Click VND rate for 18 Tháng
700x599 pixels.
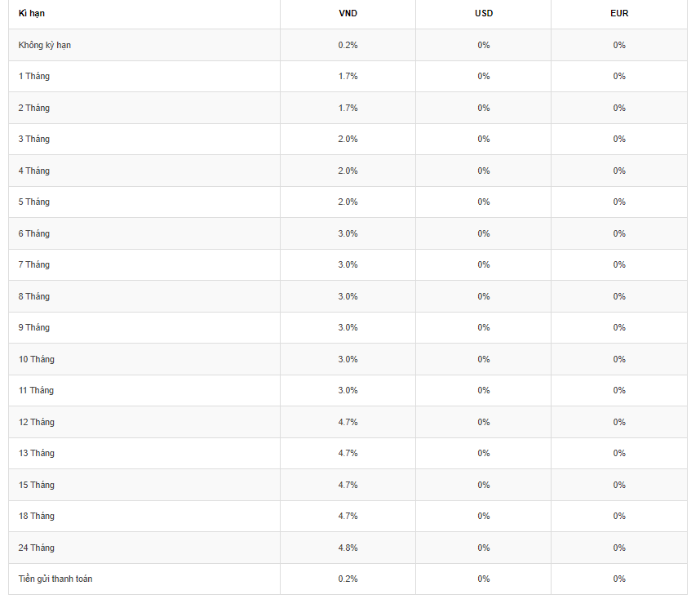point(348,516)
